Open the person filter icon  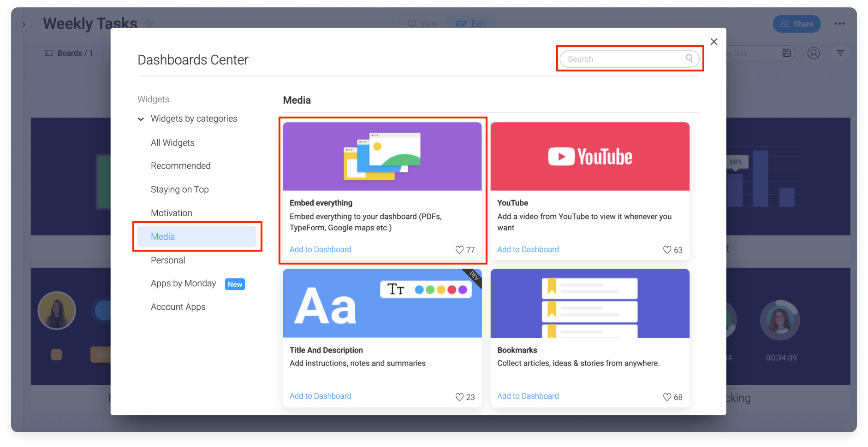click(x=814, y=53)
